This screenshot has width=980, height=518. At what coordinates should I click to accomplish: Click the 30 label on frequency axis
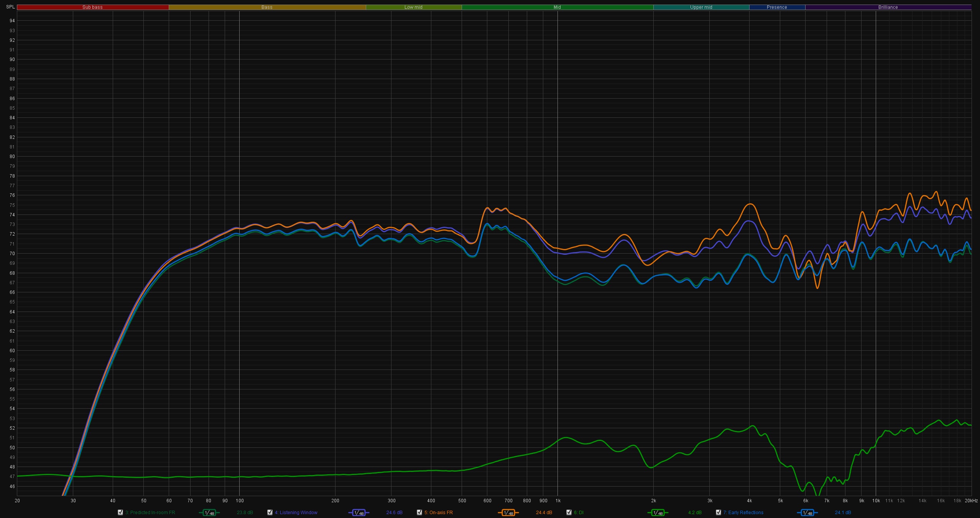click(73, 501)
